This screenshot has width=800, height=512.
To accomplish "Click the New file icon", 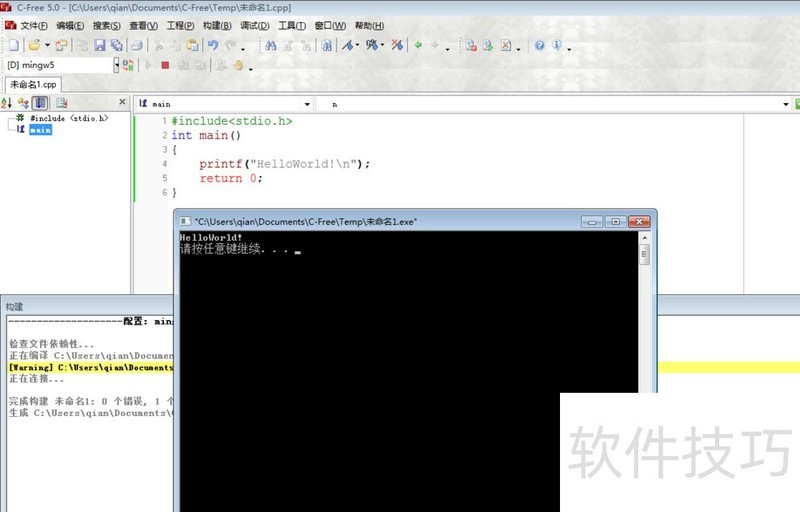I will click(14, 45).
